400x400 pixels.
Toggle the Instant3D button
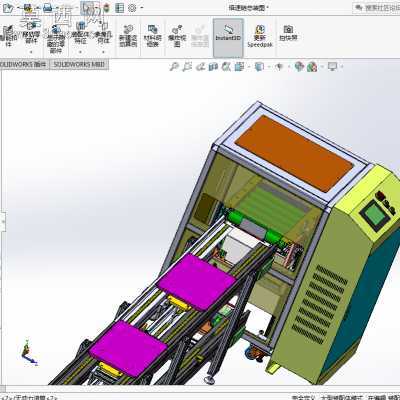pyautogui.click(x=228, y=37)
